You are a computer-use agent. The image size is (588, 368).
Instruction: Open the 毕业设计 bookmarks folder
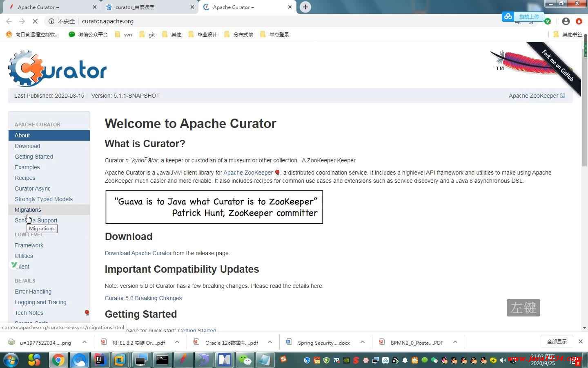[x=203, y=34]
